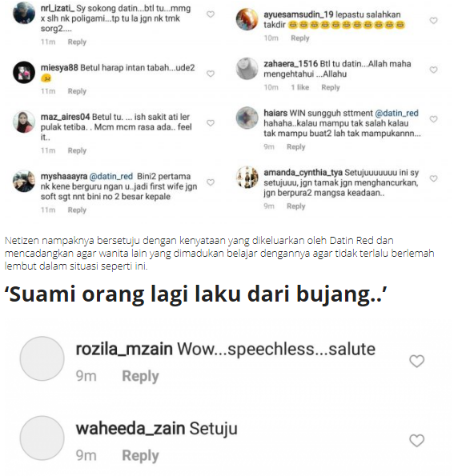Open waheeda_zain's blank avatar

[42, 438]
